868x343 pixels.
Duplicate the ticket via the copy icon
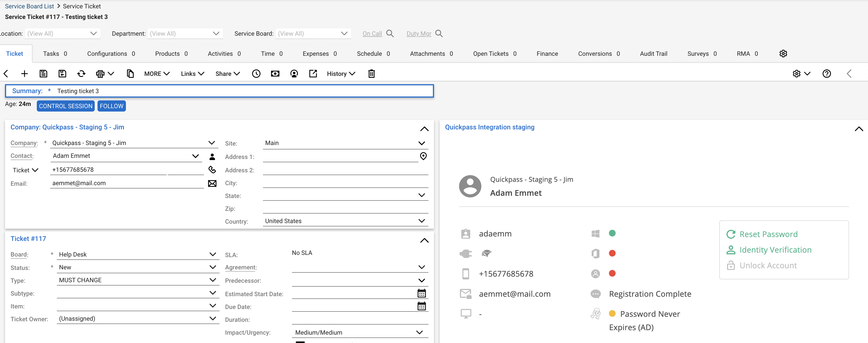click(x=130, y=74)
